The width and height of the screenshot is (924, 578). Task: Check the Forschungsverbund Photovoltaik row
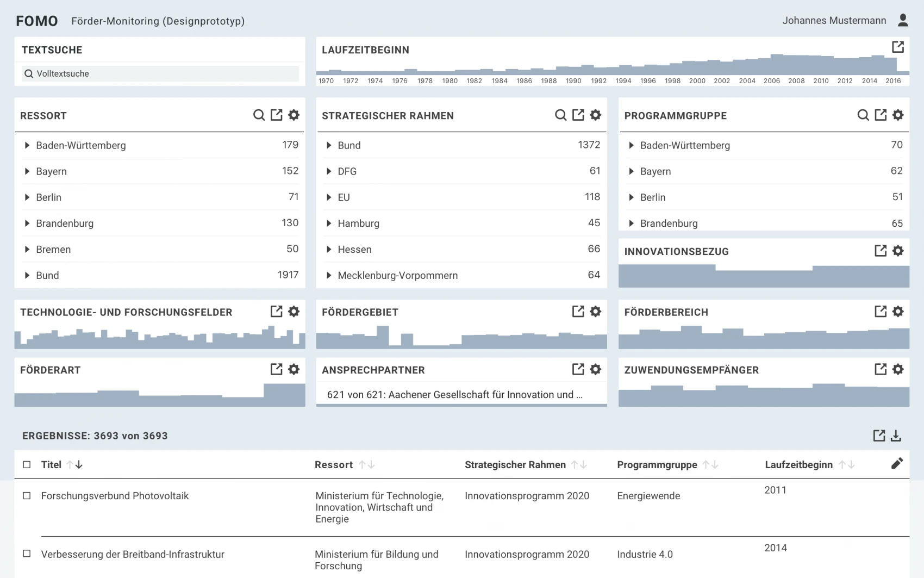coord(27,495)
